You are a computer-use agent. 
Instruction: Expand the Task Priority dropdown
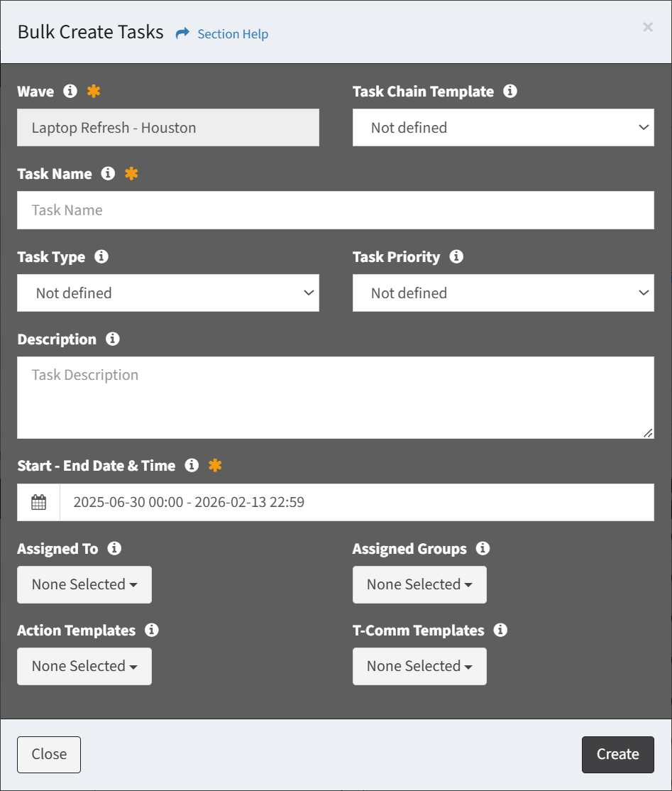(x=503, y=293)
